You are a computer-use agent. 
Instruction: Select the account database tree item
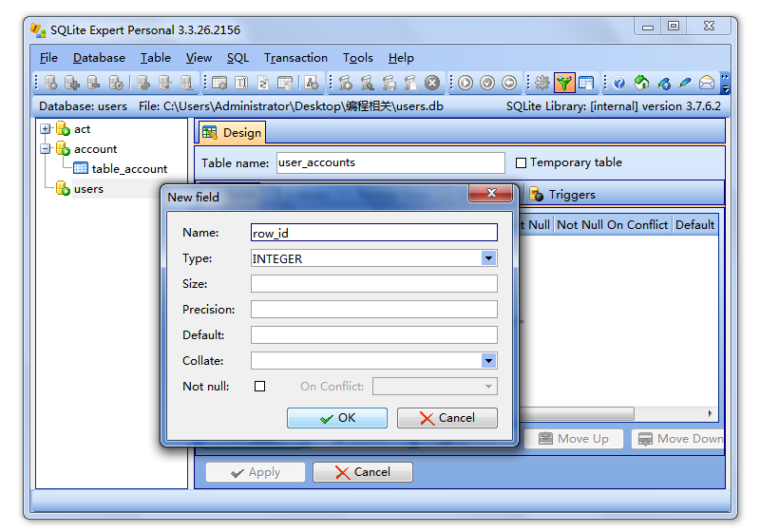96,149
